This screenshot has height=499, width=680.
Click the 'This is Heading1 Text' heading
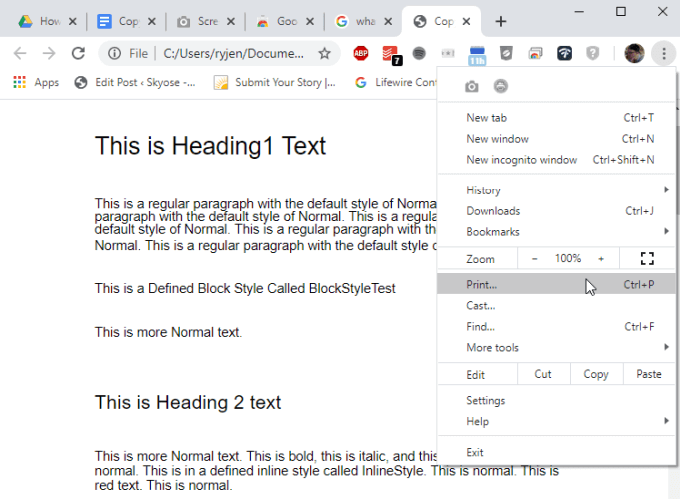[210, 146]
